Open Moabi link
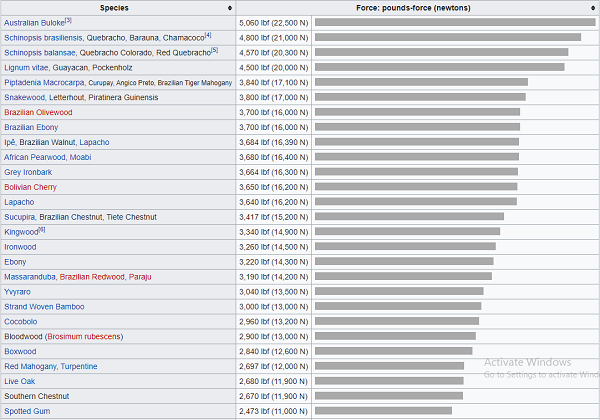This screenshot has width=600, height=420. [x=80, y=157]
